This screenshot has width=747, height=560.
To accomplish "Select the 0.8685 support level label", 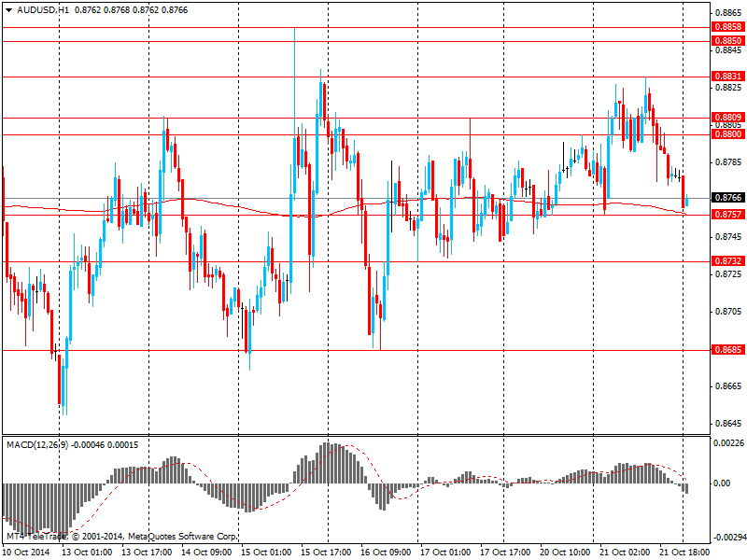I will pyautogui.click(x=727, y=350).
